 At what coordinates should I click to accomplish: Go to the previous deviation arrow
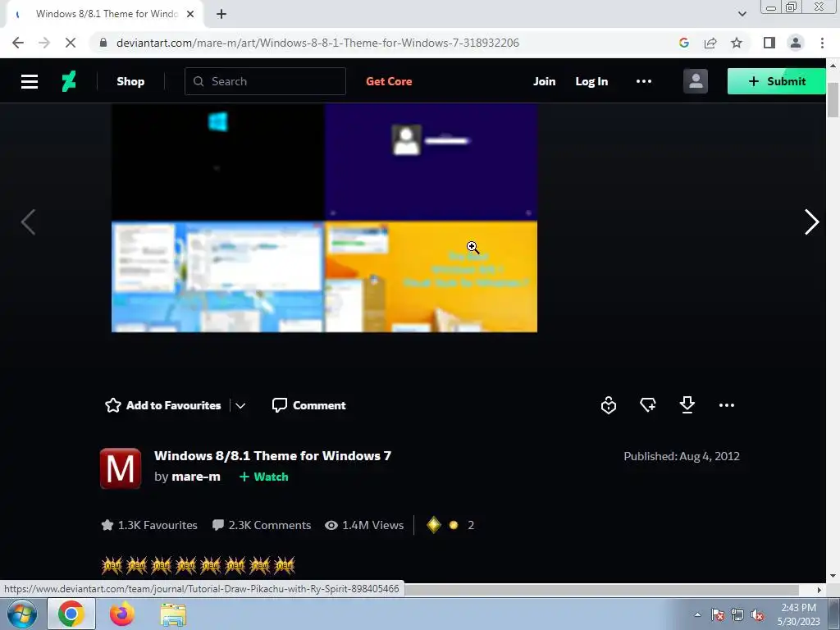coord(28,221)
